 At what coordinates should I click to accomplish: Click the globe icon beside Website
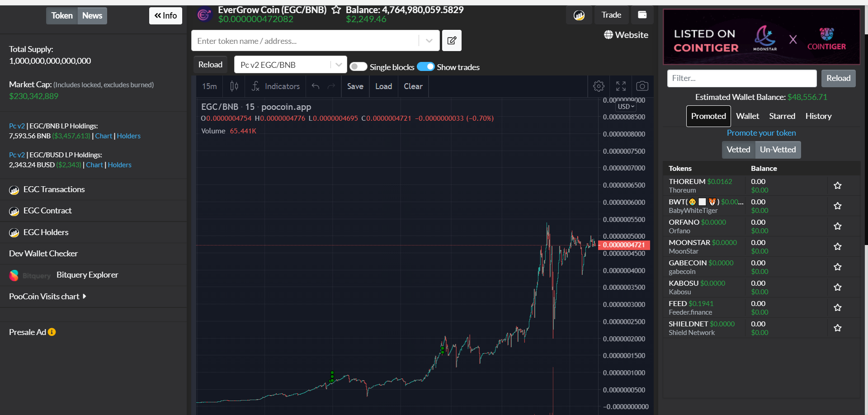click(609, 35)
